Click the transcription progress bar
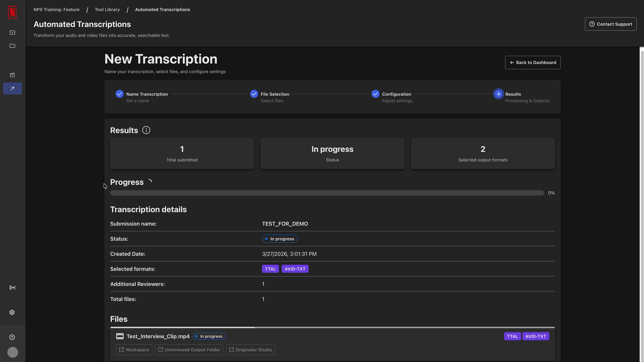644x362 pixels. [327, 193]
